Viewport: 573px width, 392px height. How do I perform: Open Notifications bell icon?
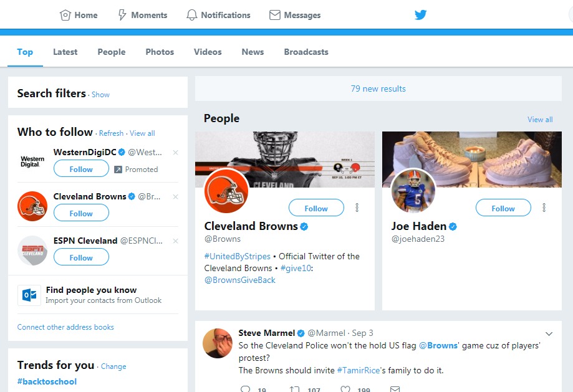(192, 15)
